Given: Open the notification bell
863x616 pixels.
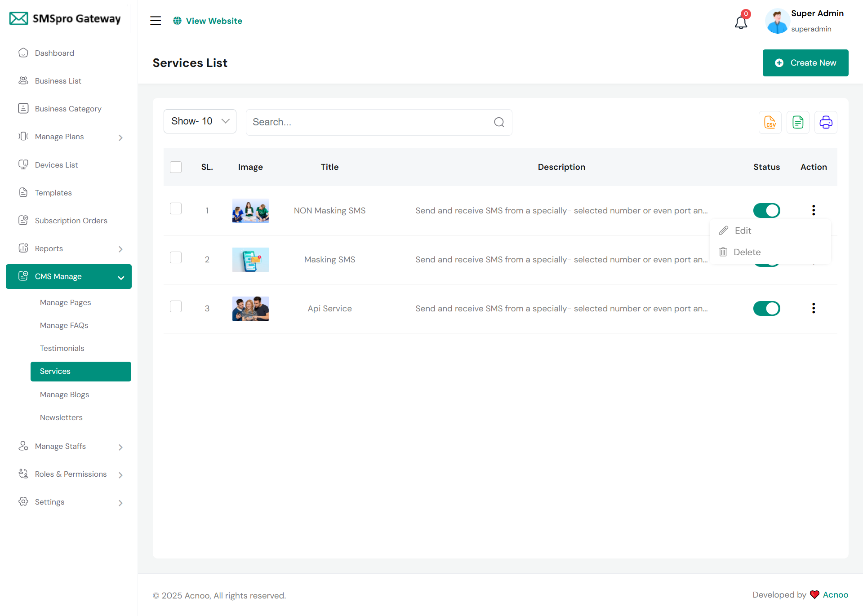Looking at the screenshot, I should pyautogui.click(x=741, y=22).
